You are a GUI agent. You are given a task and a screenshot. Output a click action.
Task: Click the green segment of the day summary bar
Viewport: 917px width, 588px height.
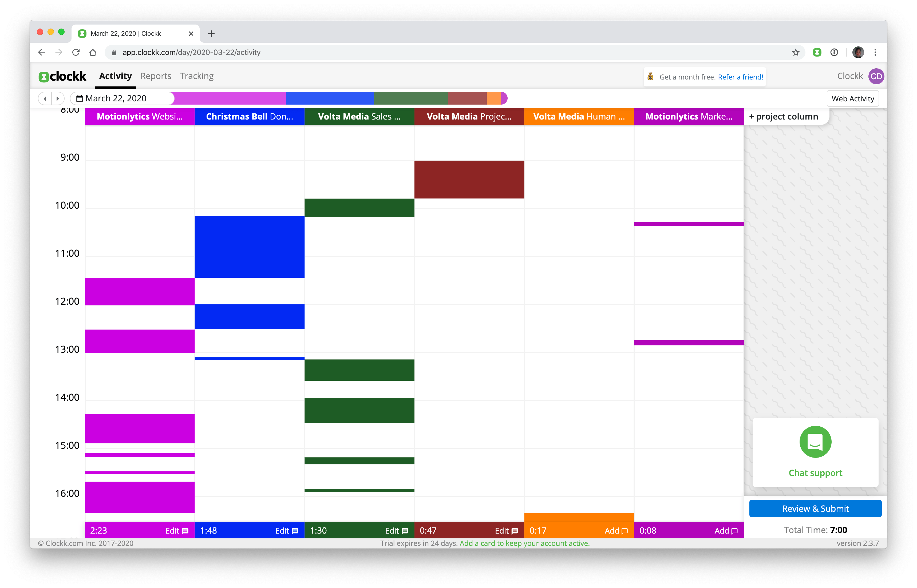click(x=411, y=98)
